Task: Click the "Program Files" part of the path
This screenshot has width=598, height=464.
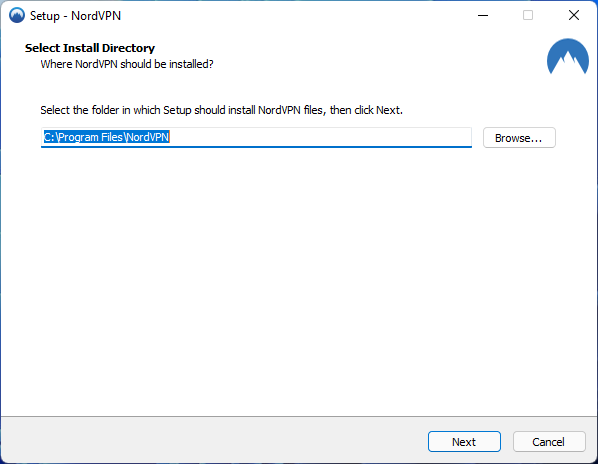Action: (91, 137)
